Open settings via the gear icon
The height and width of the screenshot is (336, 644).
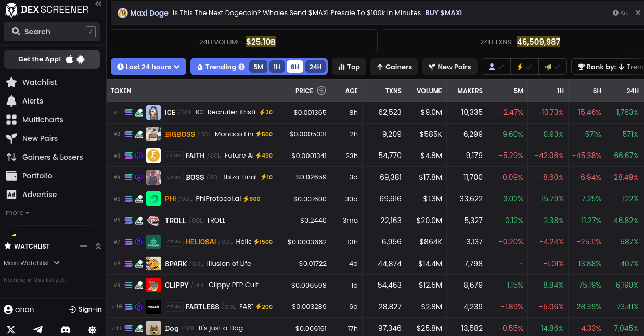pos(93,330)
